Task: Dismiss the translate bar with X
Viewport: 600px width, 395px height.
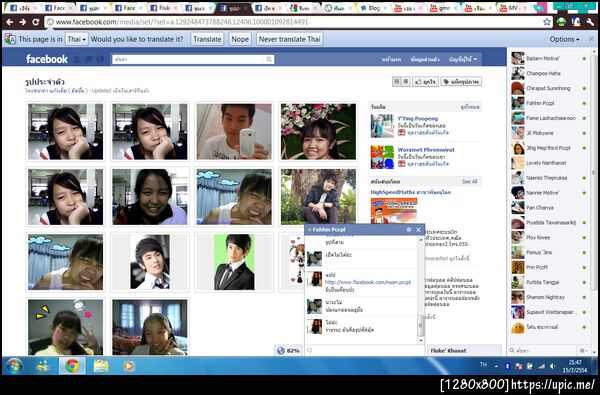Action: pos(591,39)
